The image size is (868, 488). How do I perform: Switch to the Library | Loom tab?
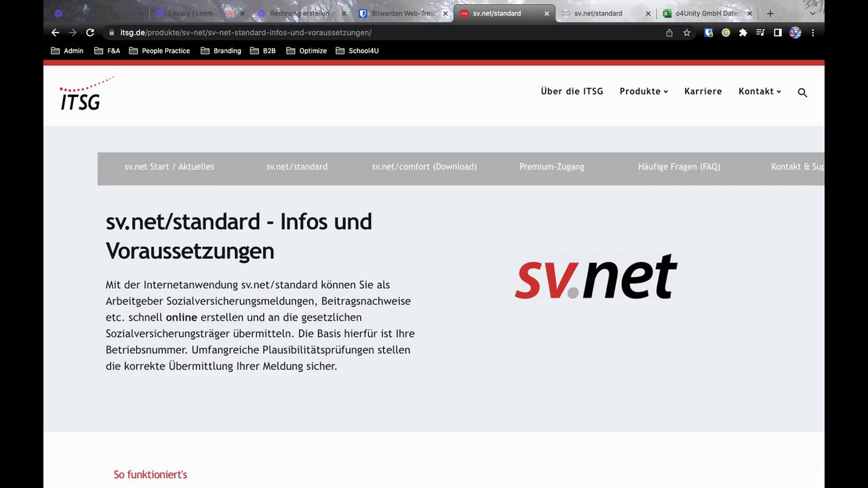tap(200, 14)
